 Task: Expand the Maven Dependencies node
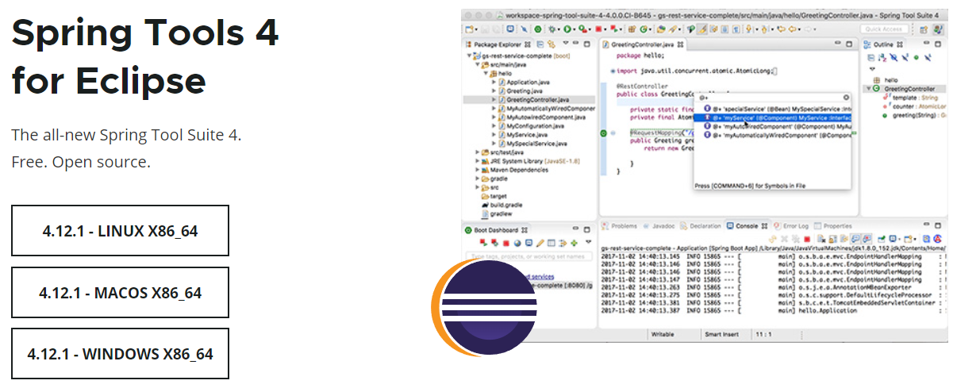coord(476,170)
